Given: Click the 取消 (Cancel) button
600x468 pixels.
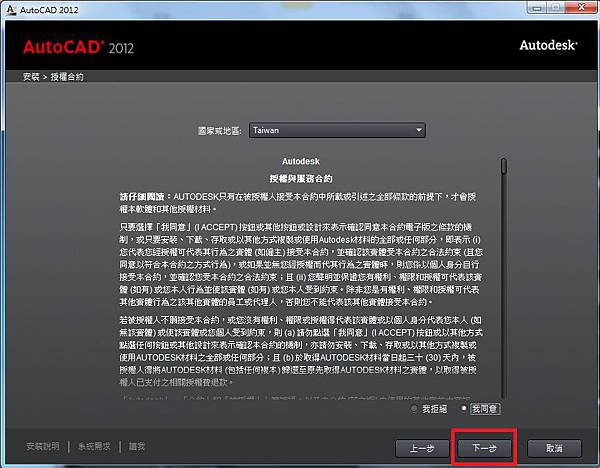Looking at the screenshot, I should point(554,448).
